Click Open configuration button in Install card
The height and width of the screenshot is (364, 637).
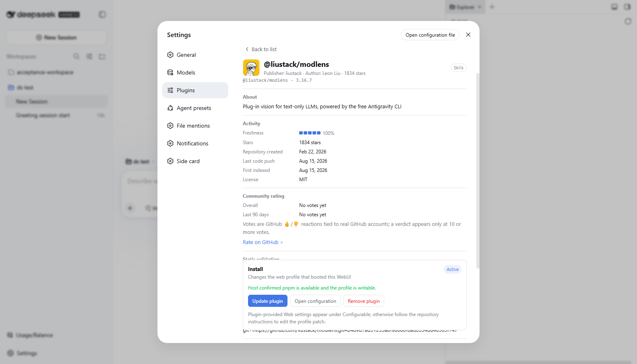315,301
